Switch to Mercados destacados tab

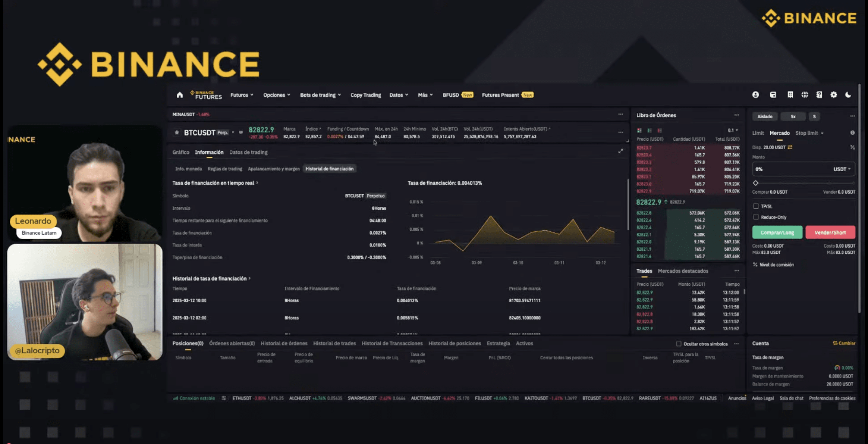tap(683, 271)
